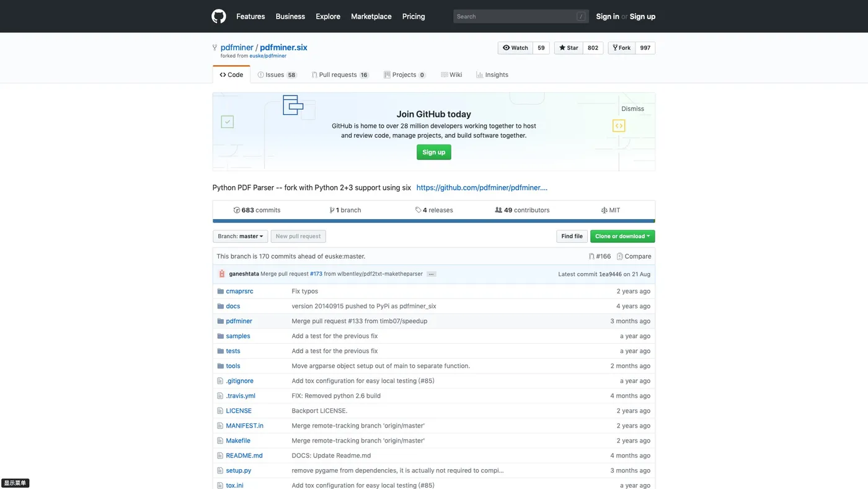Screen dimensions: 868x489
Task: Click the tools folder icon
Action: click(220, 366)
